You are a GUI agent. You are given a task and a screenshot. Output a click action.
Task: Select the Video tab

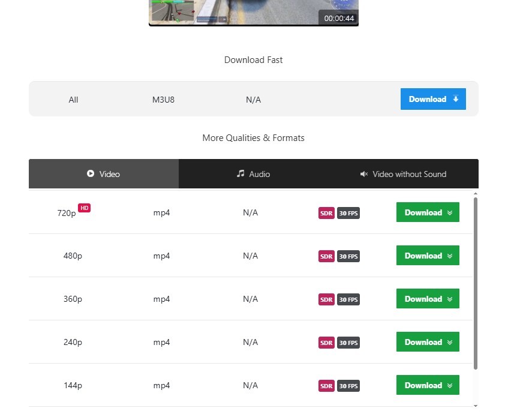pyautogui.click(x=104, y=174)
